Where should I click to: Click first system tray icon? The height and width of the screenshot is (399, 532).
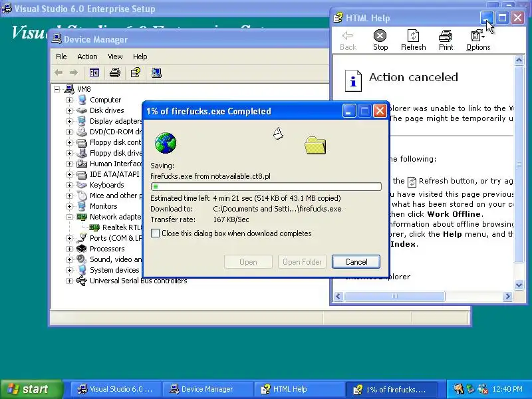[458, 389]
